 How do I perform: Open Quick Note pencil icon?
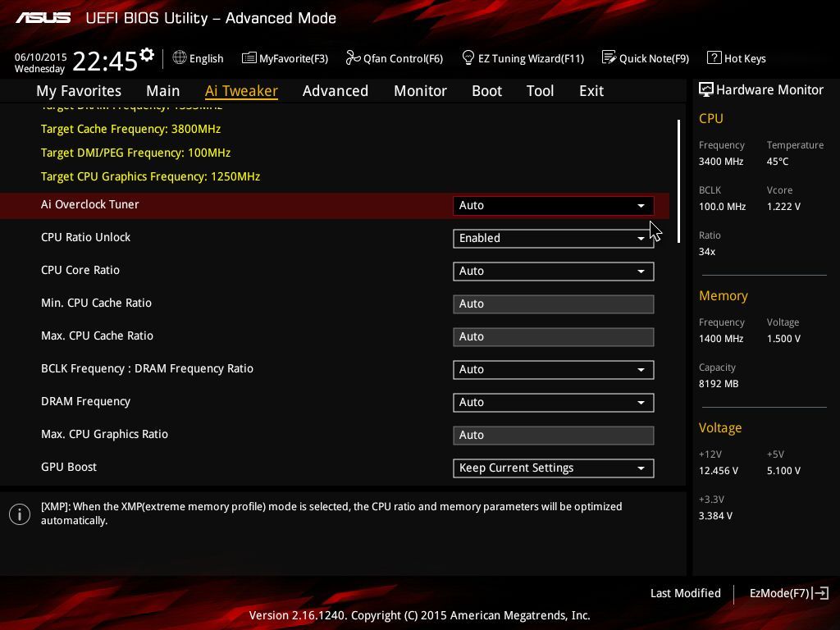[609, 57]
